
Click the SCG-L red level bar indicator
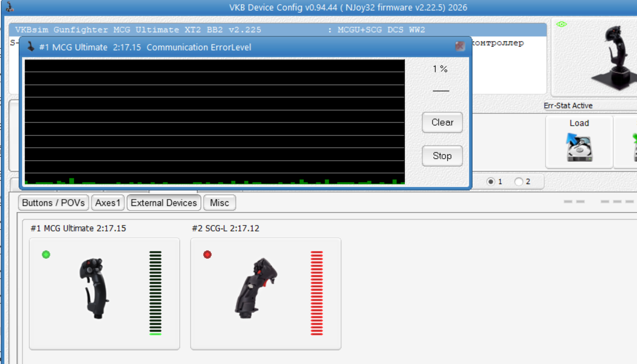point(317,293)
